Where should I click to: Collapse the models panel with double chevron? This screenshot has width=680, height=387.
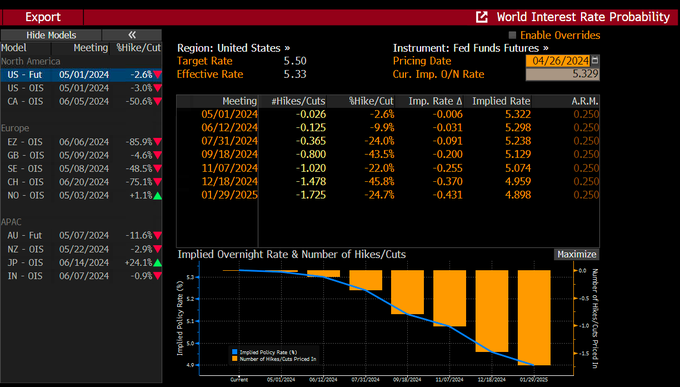tap(132, 35)
